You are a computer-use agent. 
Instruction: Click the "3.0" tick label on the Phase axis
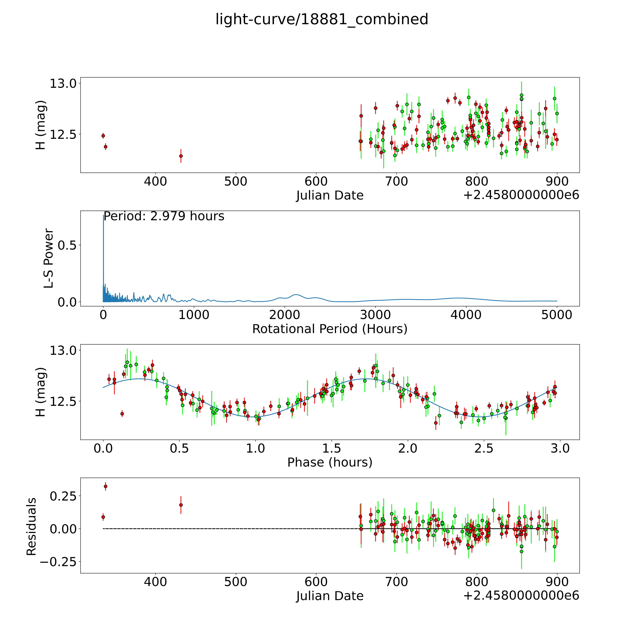pos(560,448)
